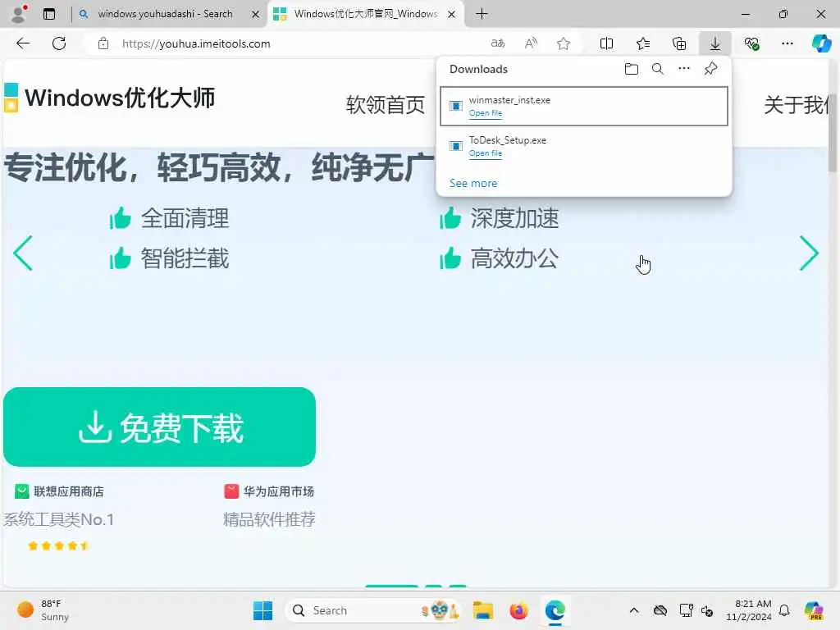Open the network status tray icon

point(686,610)
